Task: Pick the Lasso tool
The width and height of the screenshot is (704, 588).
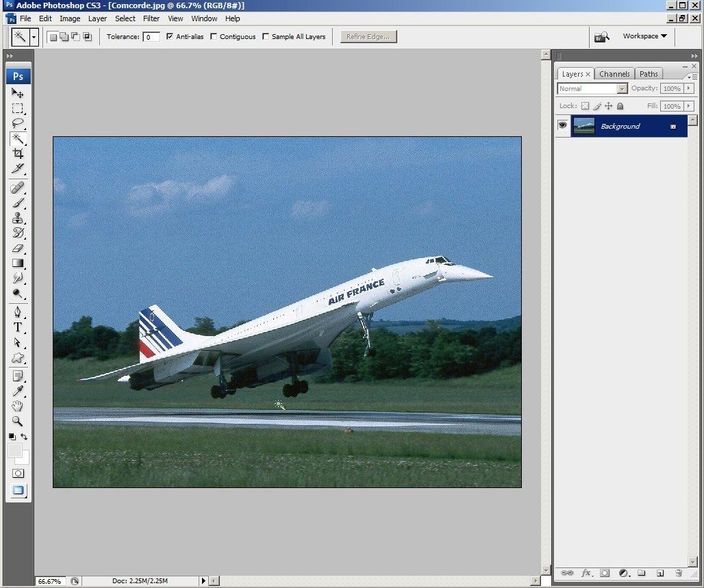Action: (18, 123)
